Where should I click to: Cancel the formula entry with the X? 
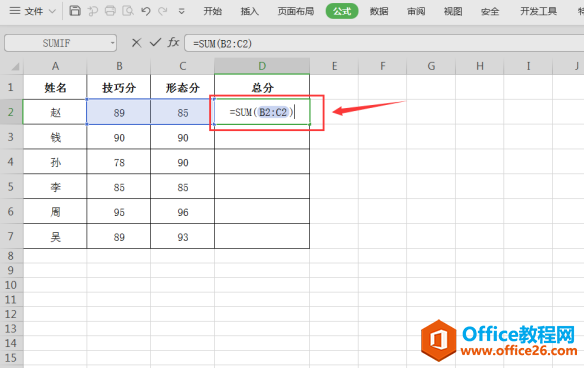(136, 43)
